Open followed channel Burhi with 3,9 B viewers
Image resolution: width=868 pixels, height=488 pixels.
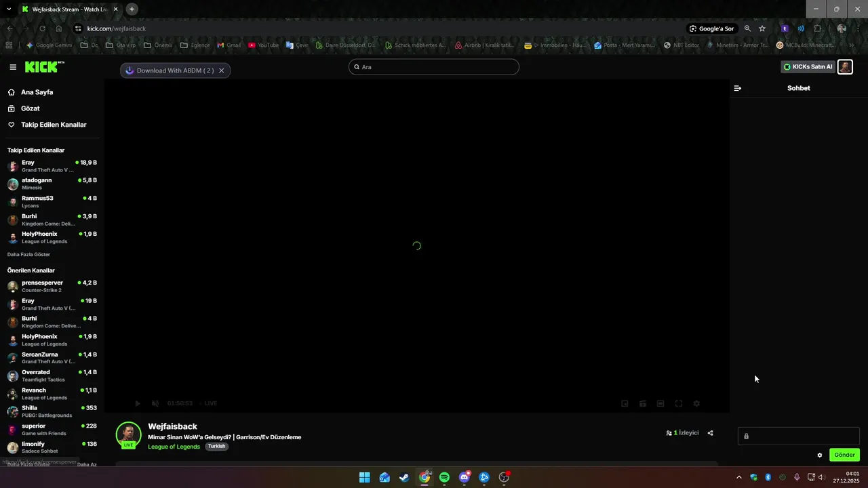click(52, 220)
